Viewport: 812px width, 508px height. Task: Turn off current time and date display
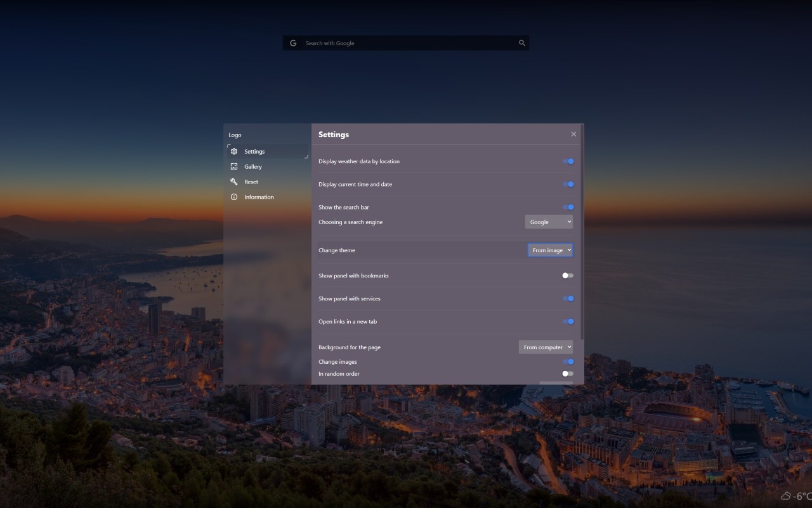[x=568, y=184]
